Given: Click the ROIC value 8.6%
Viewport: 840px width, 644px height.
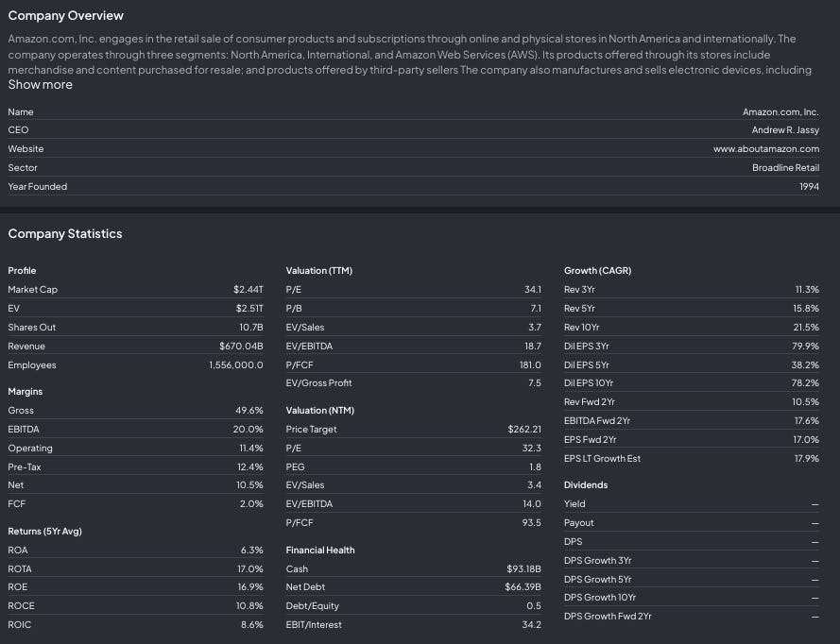Looking at the screenshot, I should coord(251,625).
